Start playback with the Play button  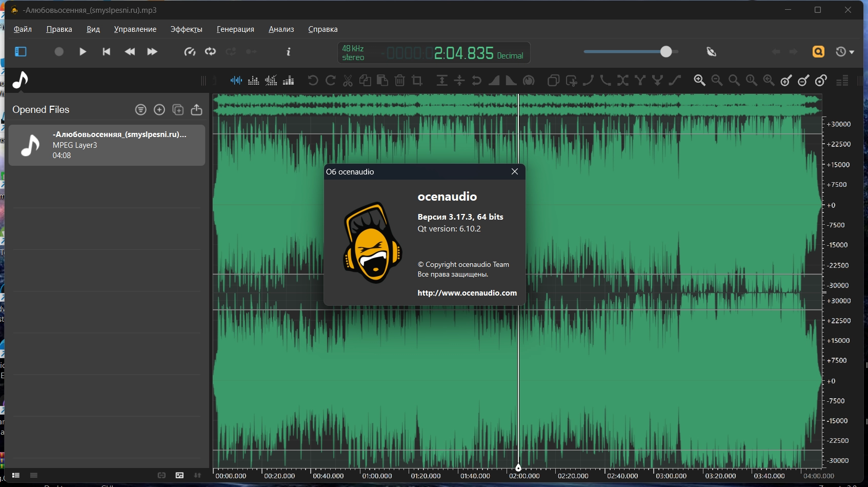coord(83,52)
